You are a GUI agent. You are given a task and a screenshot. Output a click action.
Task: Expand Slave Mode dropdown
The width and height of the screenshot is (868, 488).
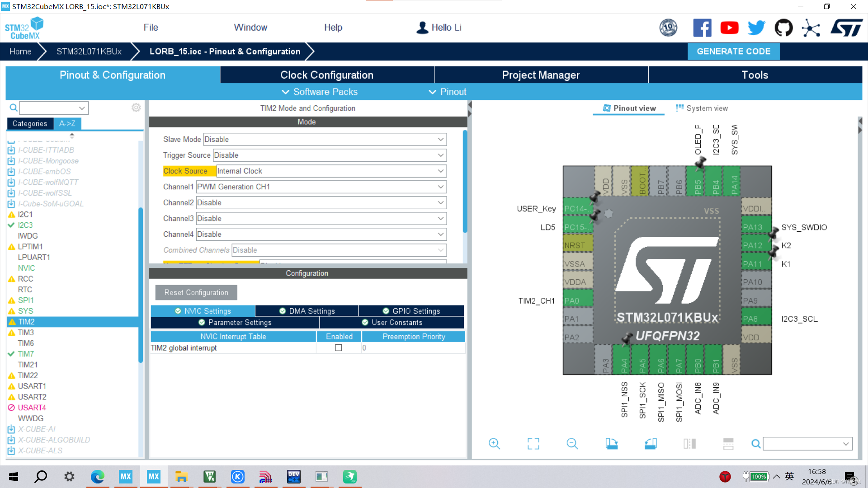pyautogui.click(x=440, y=139)
